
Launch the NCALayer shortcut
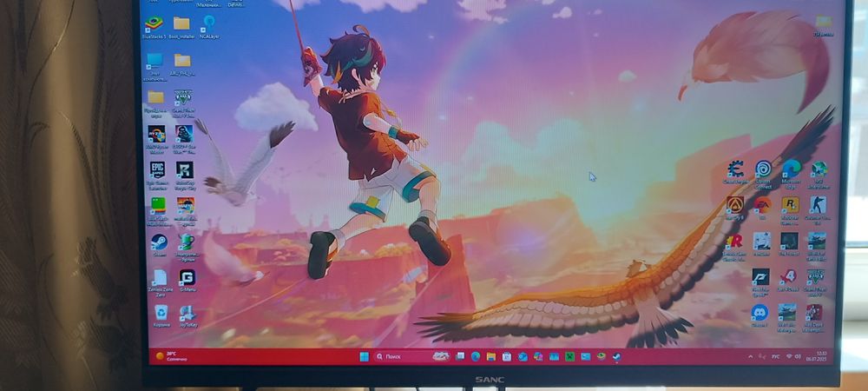[208, 27]
